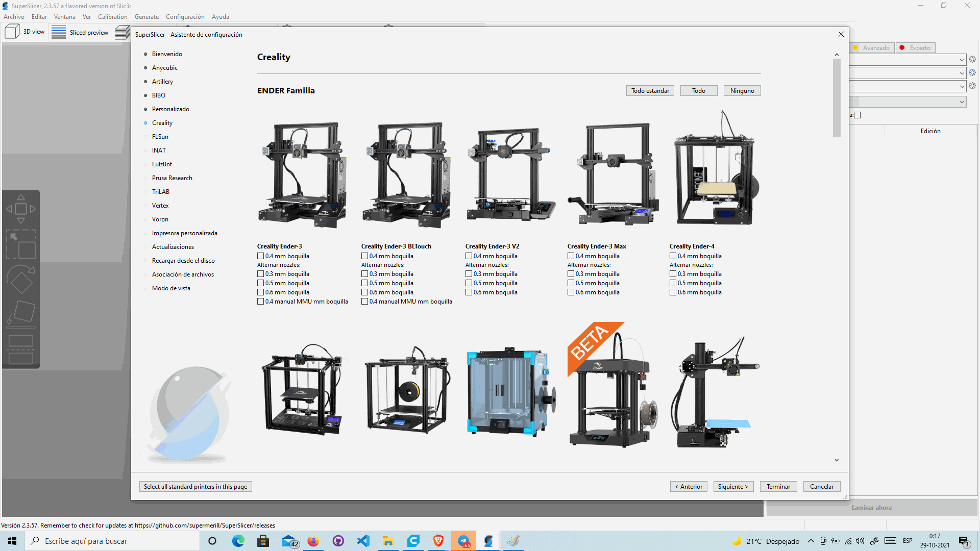Open the Configuración menu
980x551 pixels.
tap(185, 17)
